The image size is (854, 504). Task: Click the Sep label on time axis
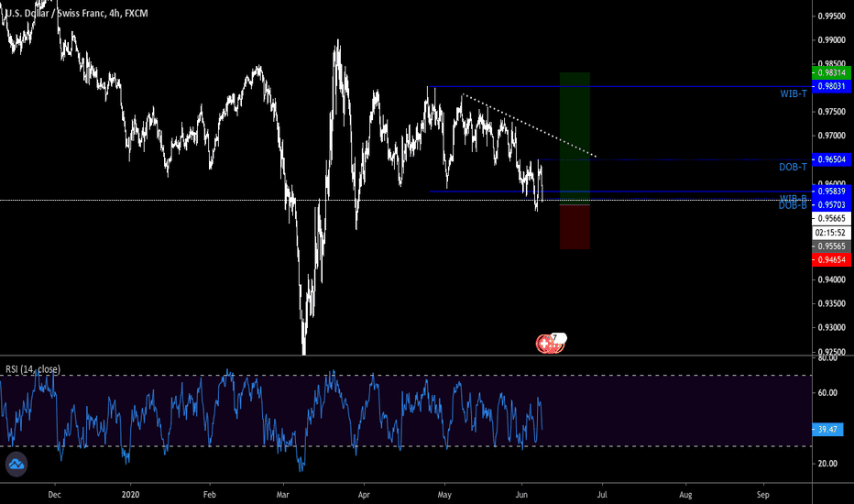(x=763, y=495)
